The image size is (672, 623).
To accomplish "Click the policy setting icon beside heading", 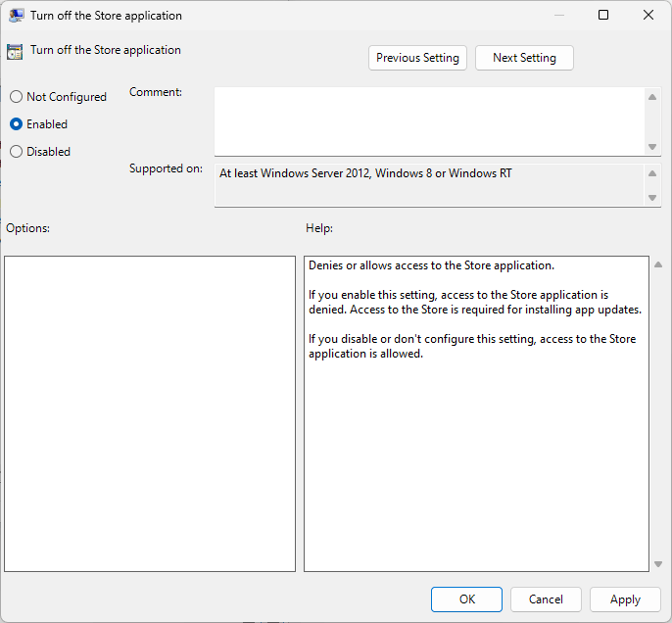I will [15, 52].
